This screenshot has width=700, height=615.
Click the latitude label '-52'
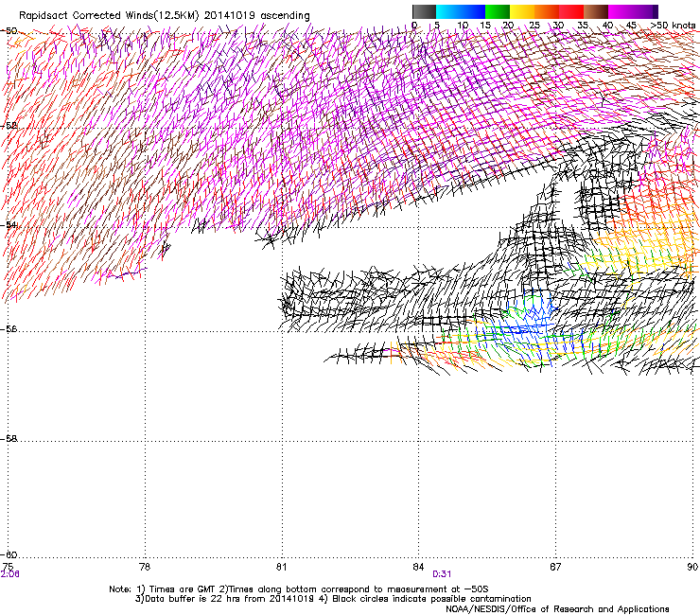[x=9, y=126]
